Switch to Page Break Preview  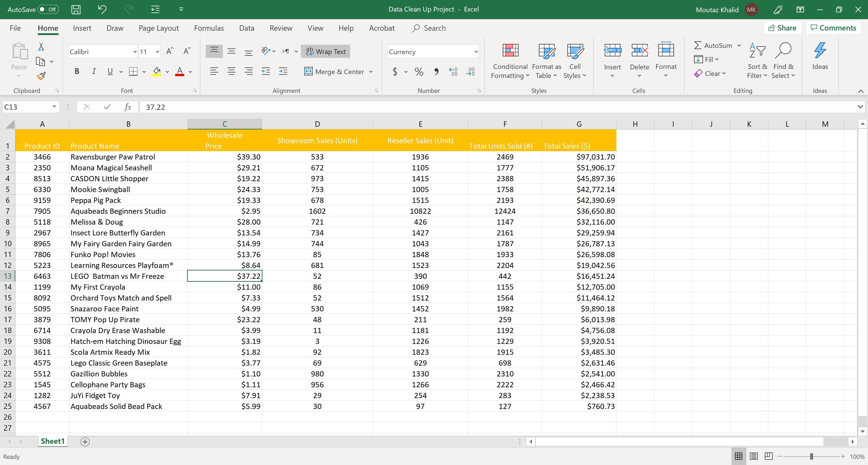[x=769, y=456]
